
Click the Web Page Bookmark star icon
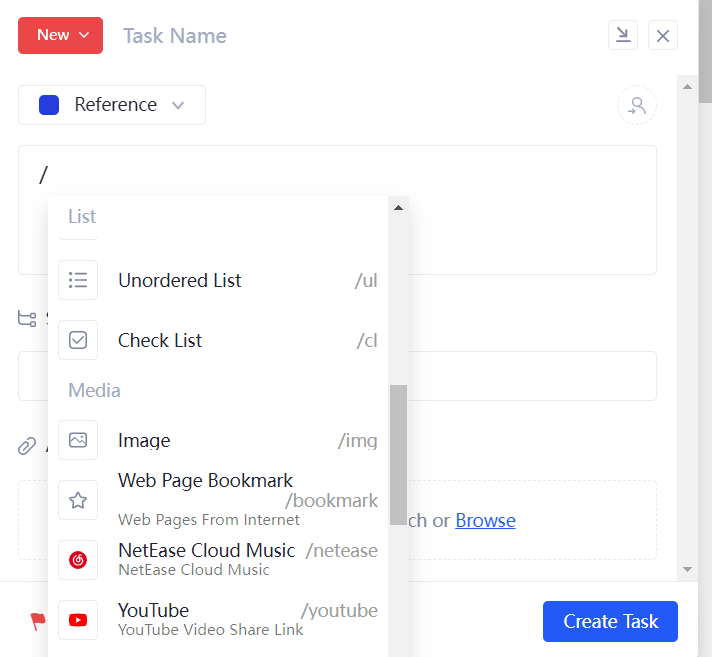point(78,500)
